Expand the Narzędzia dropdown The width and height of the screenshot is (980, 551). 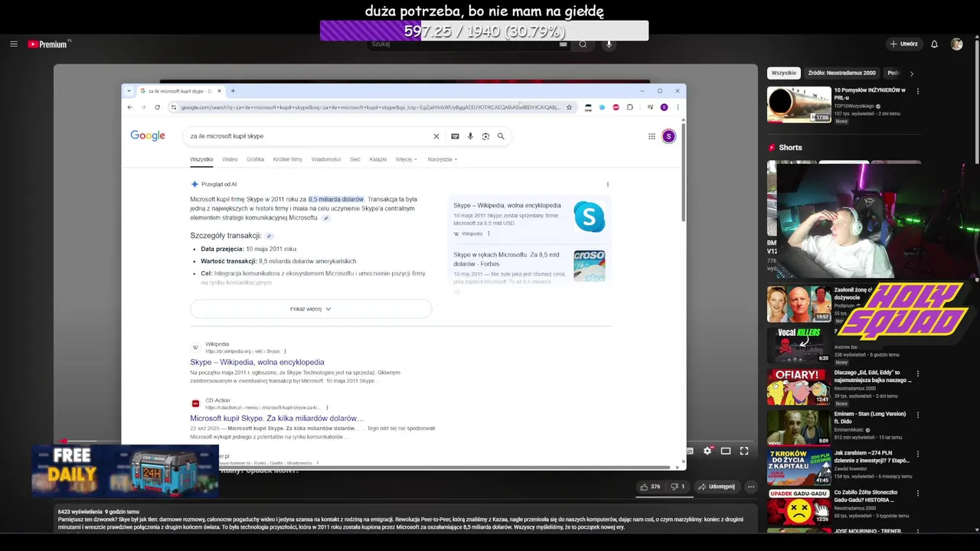pyautogui.click(x=443, y=159)
